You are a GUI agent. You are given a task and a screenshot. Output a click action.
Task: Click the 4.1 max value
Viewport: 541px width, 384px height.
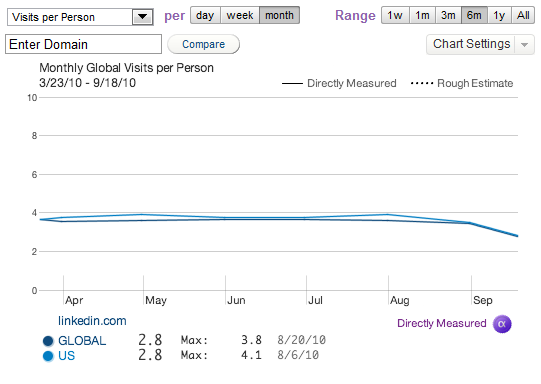coord(251,355)
